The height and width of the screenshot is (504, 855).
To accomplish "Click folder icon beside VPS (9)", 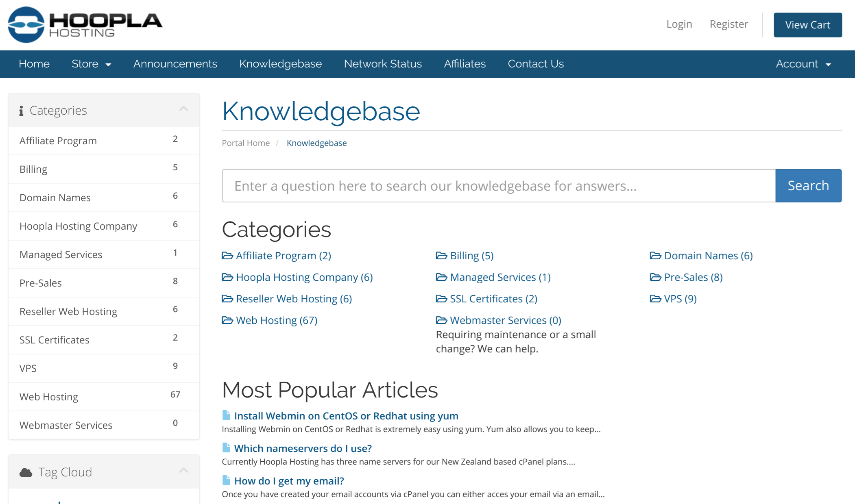I will (655, 299).
